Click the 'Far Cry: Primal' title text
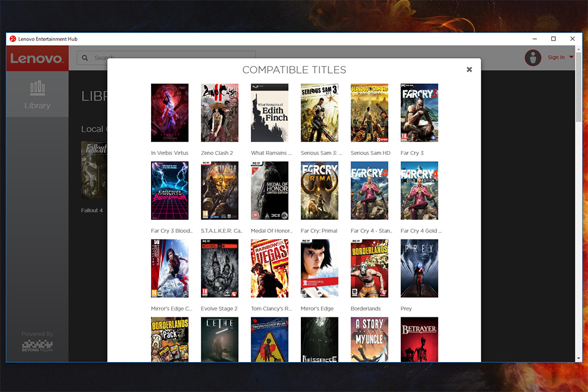This screenshot has width=588, height=392. point(319,231)
